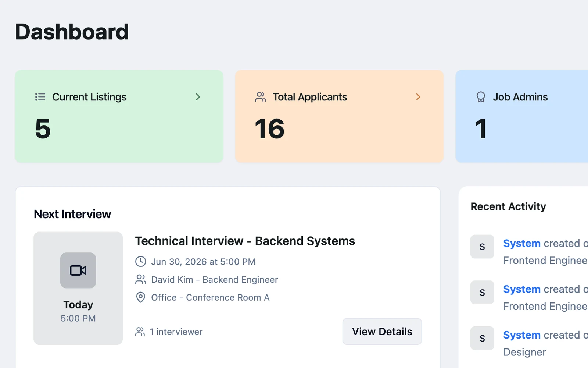
Task: Click the interviewer count people icon
Action: (x=140, y=332)
